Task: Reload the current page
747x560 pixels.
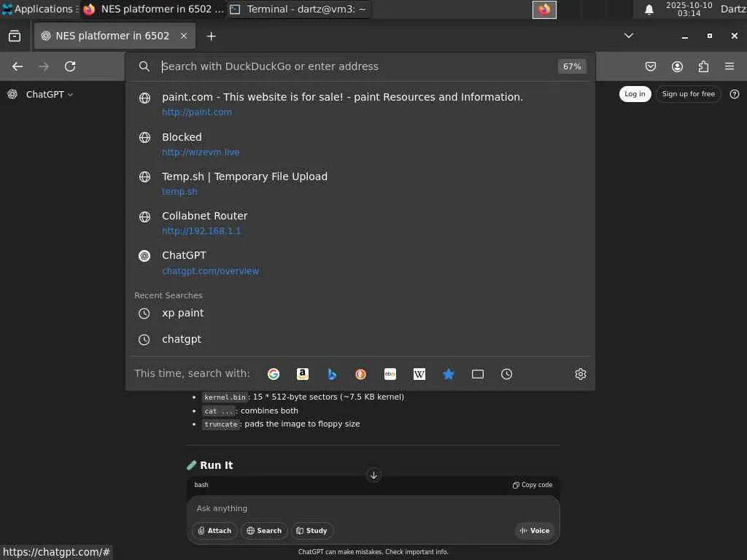Action: click(70, 66)
